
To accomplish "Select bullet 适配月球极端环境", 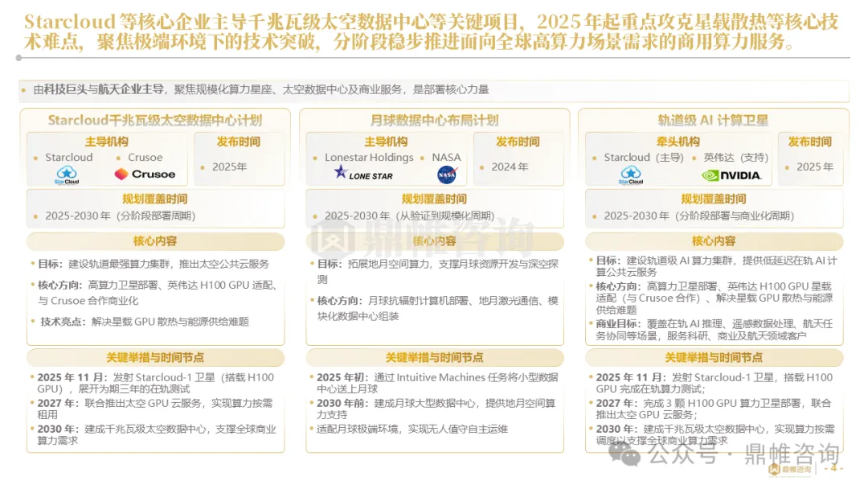I will [x=411, y=429].
